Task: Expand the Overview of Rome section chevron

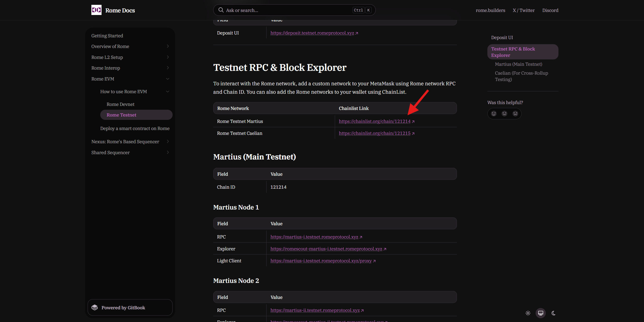Action: click(168, 46)
